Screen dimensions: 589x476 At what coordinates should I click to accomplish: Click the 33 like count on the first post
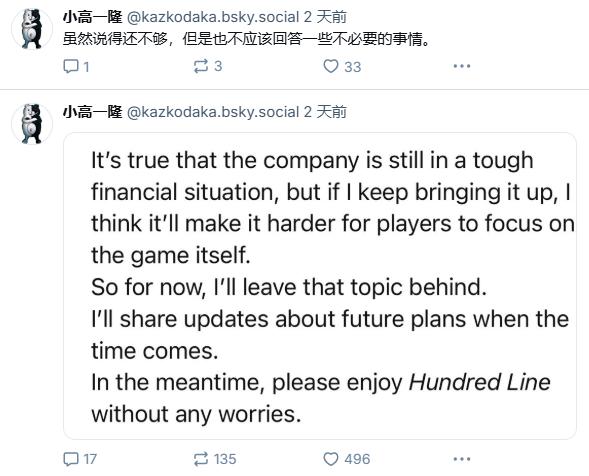point(353,67)
